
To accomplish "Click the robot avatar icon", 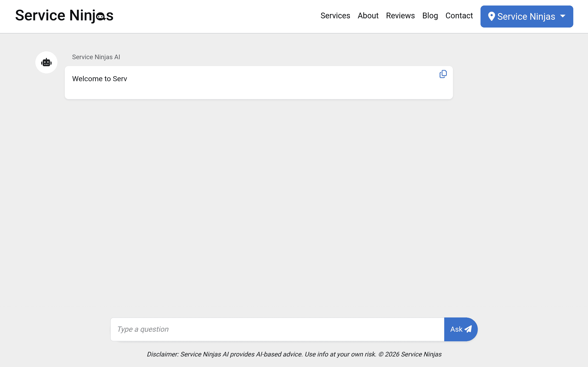I will click(x=46, y=62).
